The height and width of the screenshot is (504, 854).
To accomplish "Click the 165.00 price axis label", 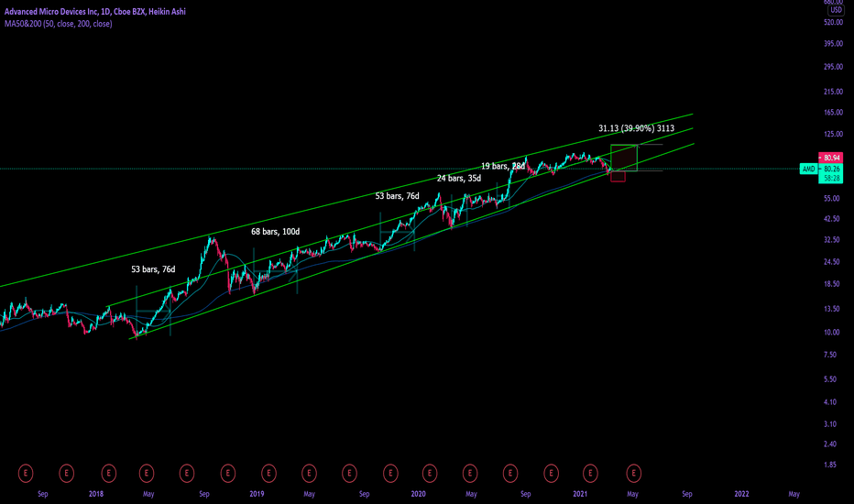I will click(x=833, y=113).
